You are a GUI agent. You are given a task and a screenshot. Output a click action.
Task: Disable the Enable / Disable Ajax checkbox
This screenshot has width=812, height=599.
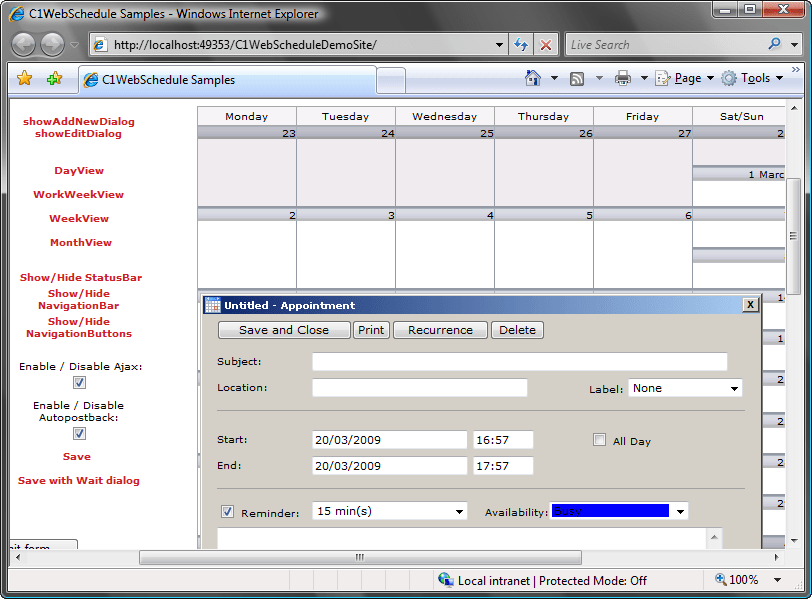tap(78, 384)
